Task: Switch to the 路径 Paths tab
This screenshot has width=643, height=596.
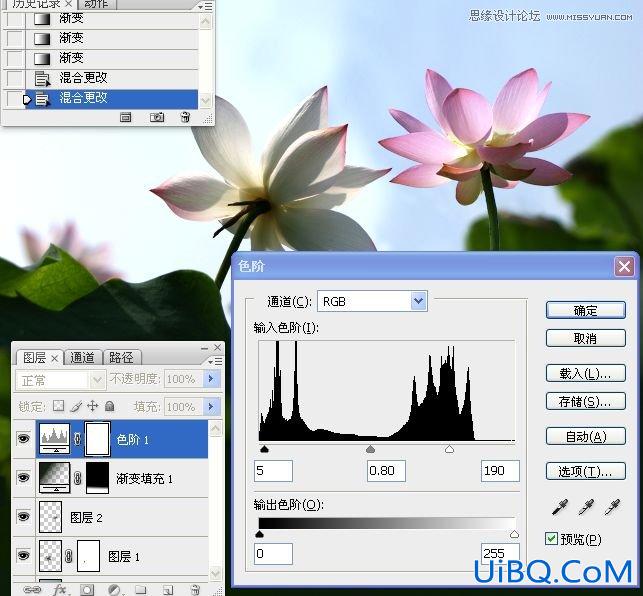Action: click(x=121, y=358)
